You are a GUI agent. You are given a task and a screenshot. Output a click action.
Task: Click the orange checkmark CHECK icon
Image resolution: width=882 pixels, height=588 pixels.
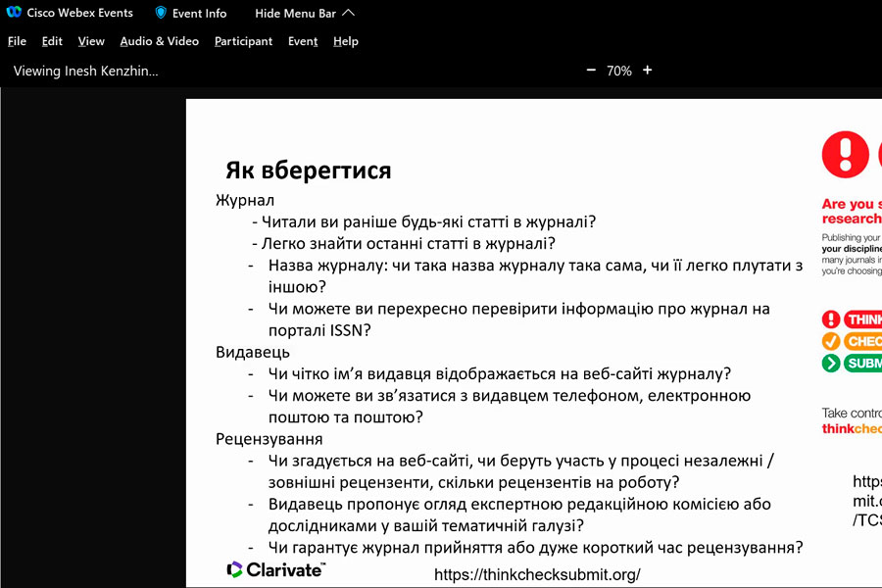pyautogui.click(x=831, y=341)
